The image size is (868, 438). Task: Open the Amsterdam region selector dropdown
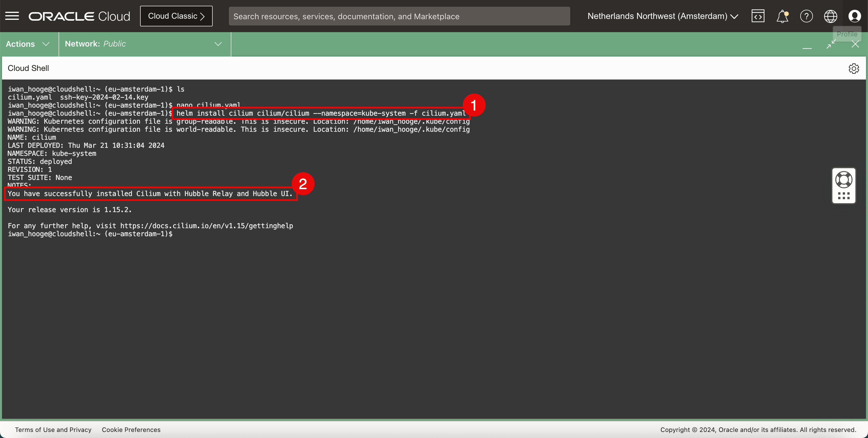(662, 16)
